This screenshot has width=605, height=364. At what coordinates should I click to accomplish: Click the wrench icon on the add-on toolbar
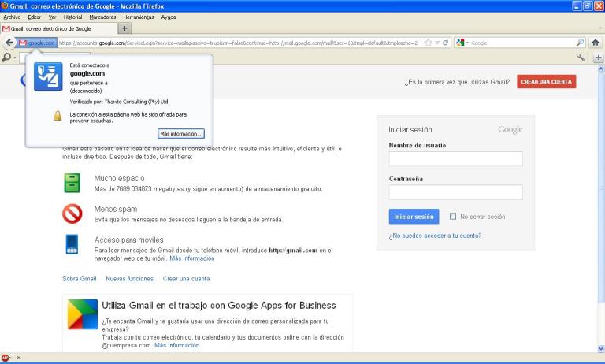581,58
